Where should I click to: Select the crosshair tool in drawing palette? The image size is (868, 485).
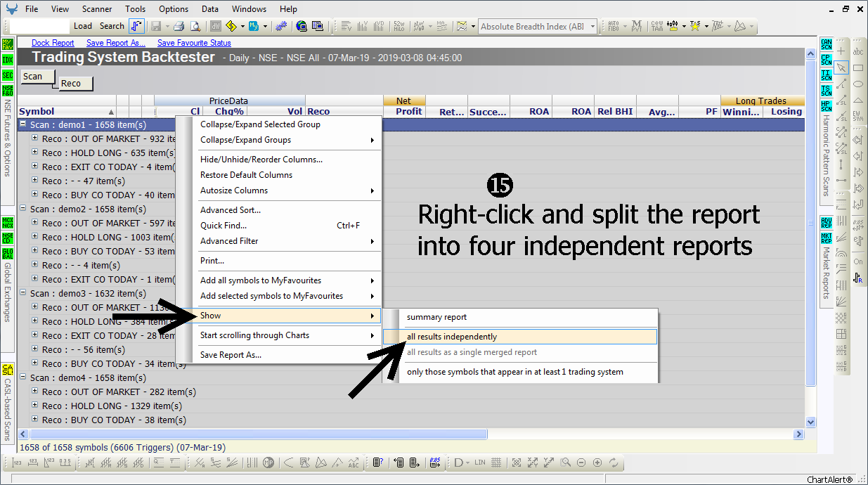(x=841, y=51)
